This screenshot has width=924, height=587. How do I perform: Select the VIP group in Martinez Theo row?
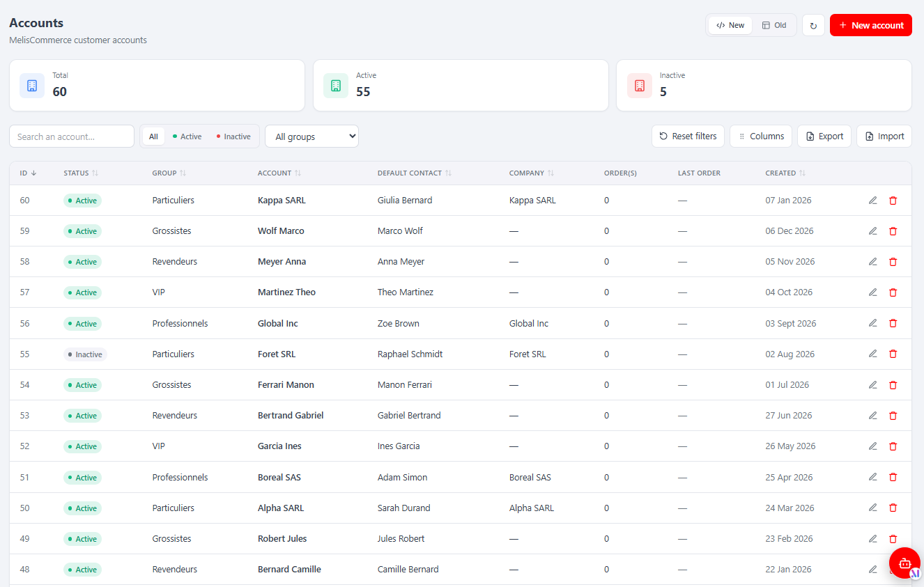pyautogui.click(x=159, y=292)
